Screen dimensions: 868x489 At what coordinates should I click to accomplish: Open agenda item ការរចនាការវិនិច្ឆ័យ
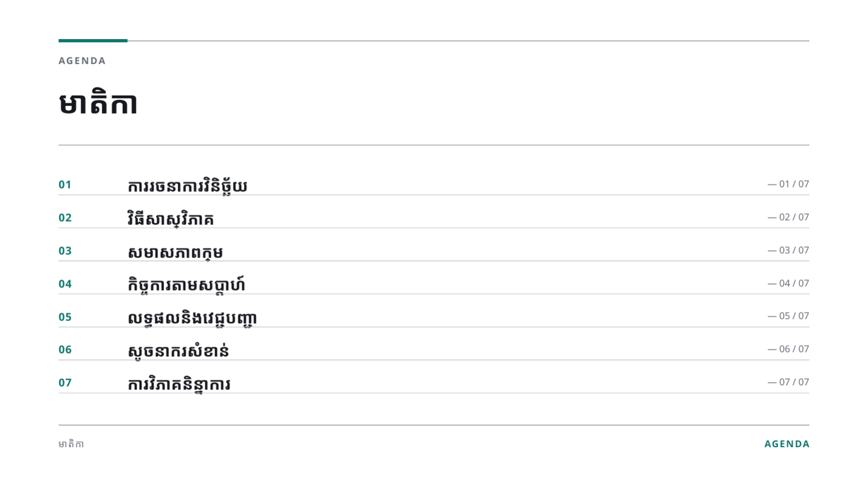(x=187, y=186)
